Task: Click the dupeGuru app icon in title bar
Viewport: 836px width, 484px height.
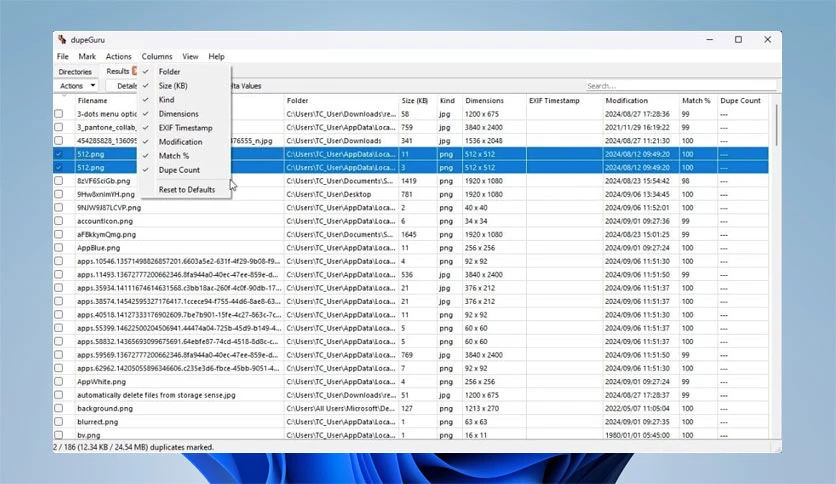Action: (62, 39)
